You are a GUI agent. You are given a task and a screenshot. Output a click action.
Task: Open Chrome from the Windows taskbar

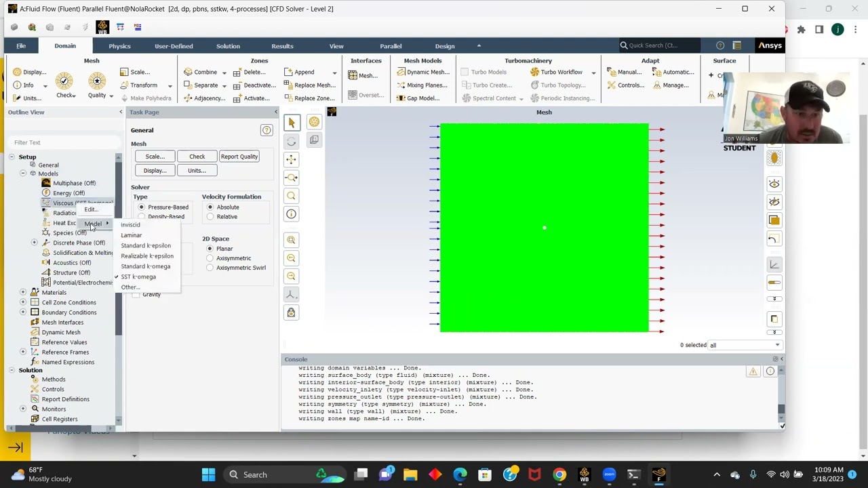click(559, 474)
